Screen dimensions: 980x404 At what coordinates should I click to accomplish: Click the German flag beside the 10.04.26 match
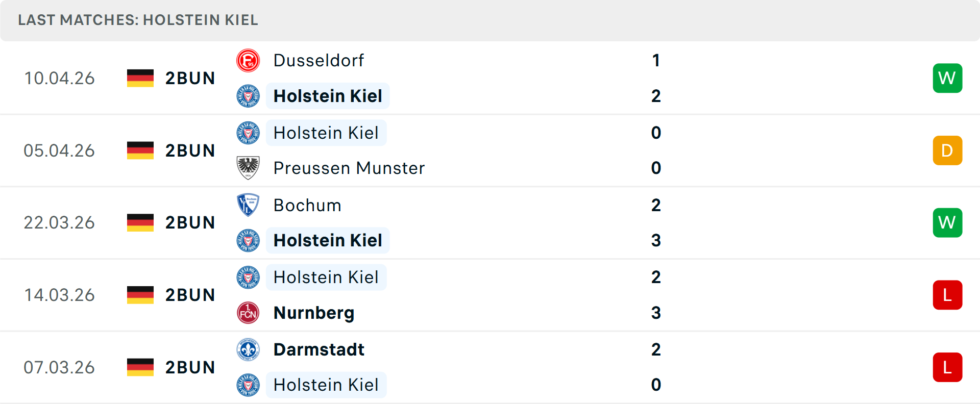(x=140, y=78)
